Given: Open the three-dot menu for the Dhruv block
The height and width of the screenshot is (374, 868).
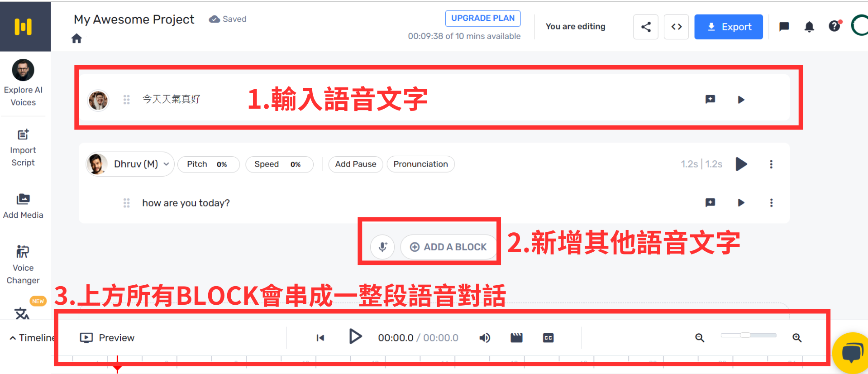Looking at the screenshot, I should tap(771, 164).
